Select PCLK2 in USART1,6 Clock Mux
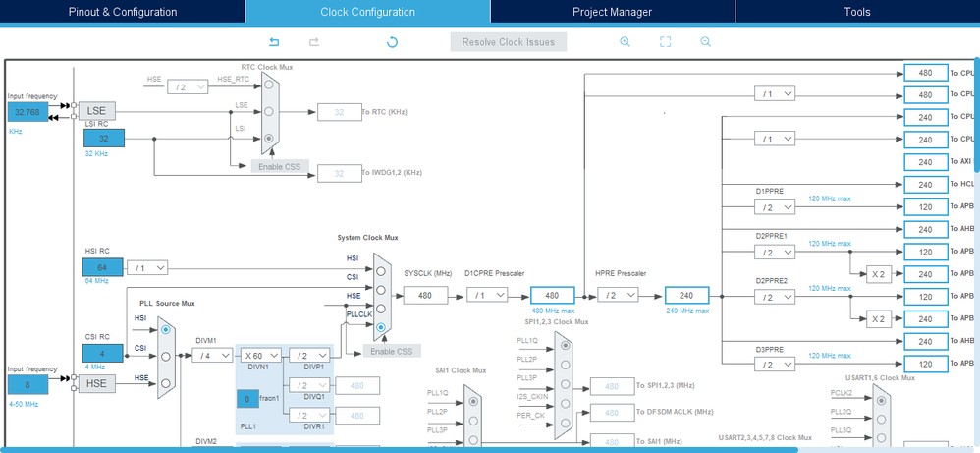Screen dimensions: 980x453 click(x=881, y=400)
